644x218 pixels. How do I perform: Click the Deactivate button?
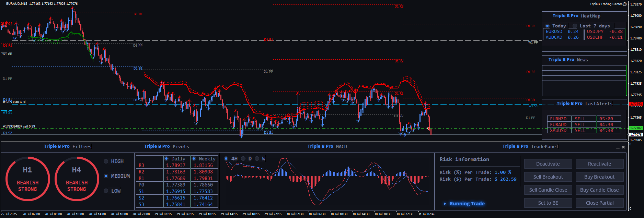pos(548,164)
